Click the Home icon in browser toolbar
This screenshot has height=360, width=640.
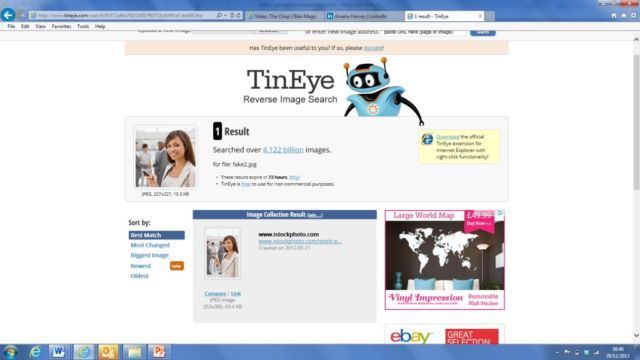614,16
